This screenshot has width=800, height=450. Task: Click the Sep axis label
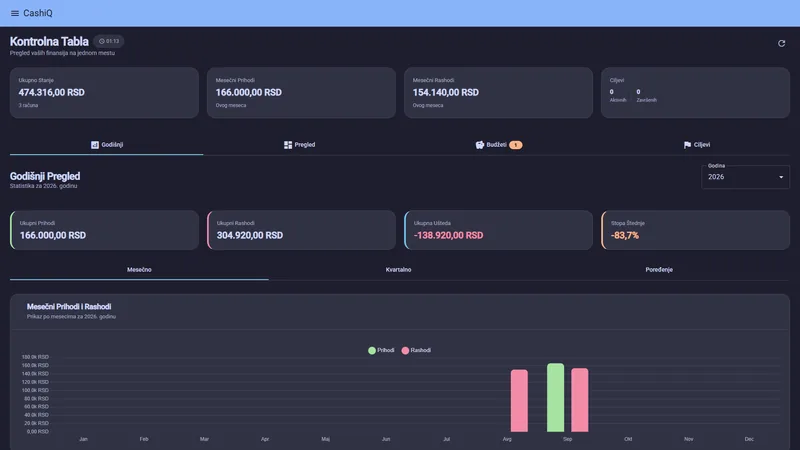[x=567, y=439]
